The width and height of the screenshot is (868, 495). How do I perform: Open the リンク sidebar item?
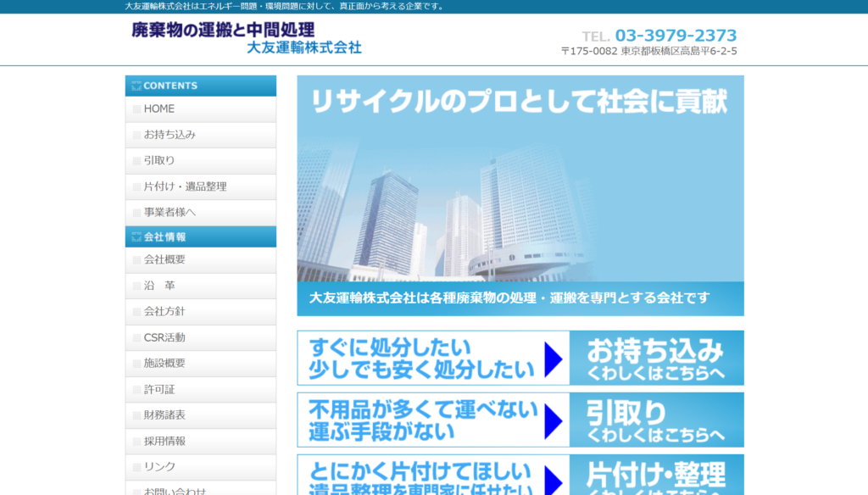[159, 467]
